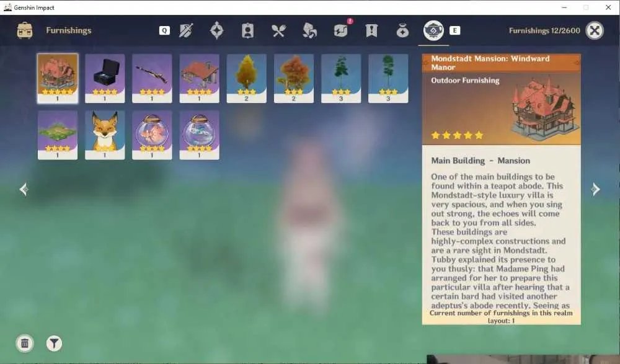Screen dimensions: 620x364
Task: Click the five-star rating in detail panel
Action: point(457,135)
